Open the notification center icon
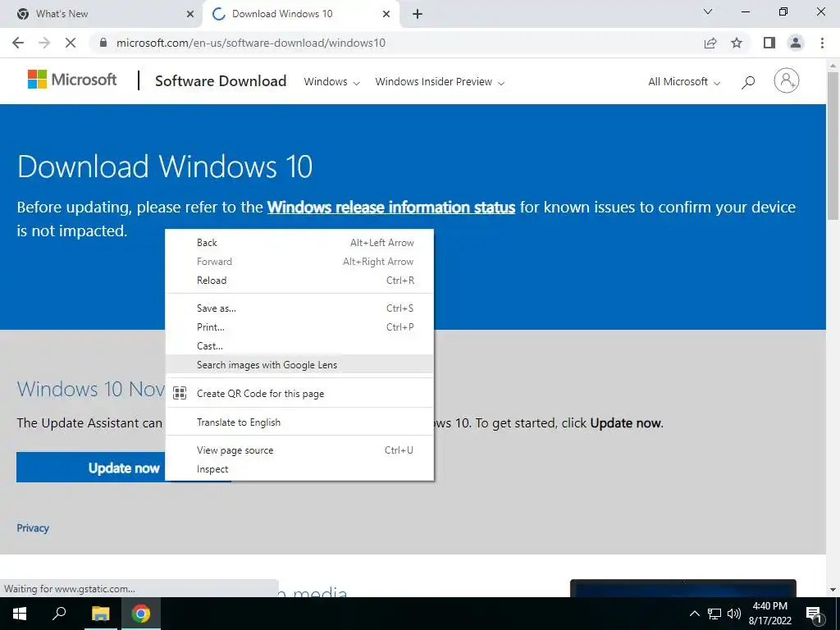 pos(814,614)
